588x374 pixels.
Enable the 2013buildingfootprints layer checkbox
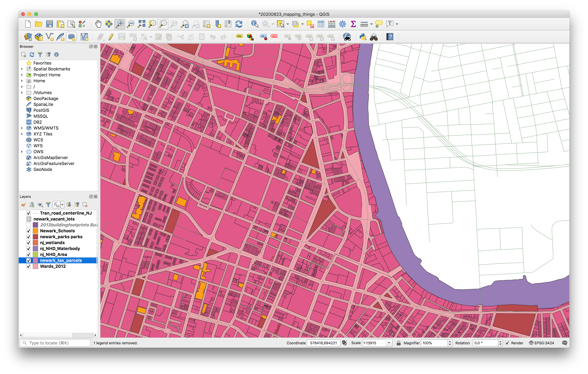29,225
